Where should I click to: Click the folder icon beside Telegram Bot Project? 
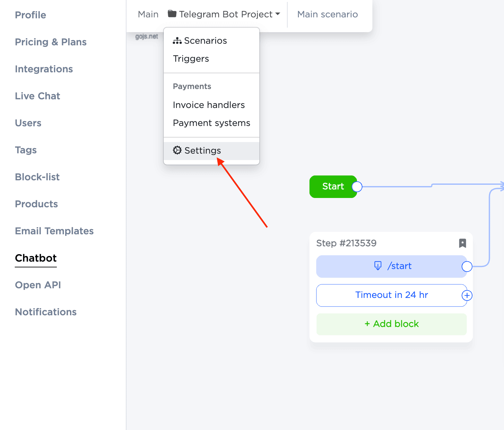(172, 14)
